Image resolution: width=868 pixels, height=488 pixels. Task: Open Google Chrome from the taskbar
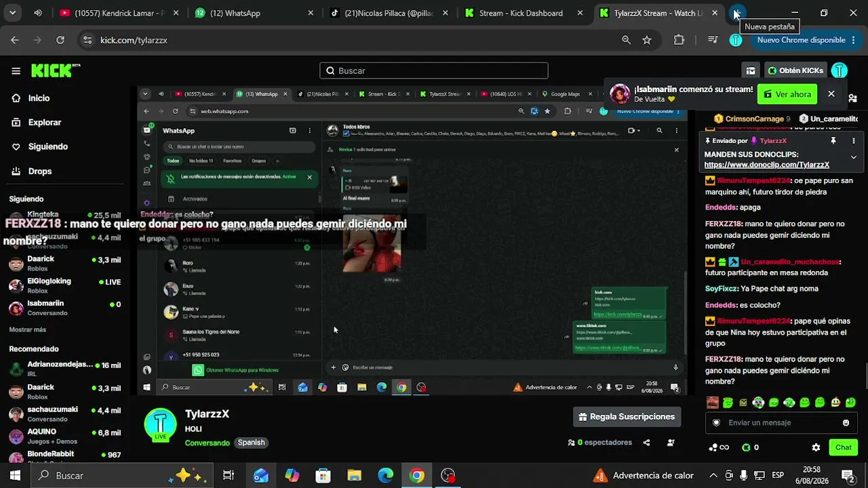click(x=417, y=476)
